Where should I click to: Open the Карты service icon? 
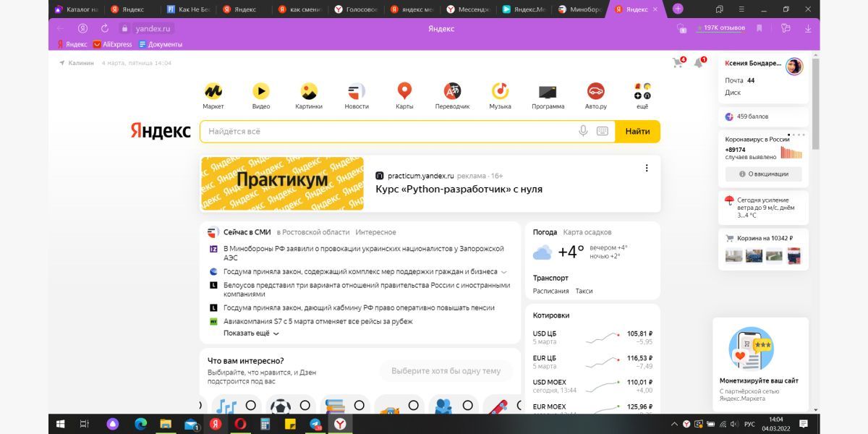click(404, 91)
